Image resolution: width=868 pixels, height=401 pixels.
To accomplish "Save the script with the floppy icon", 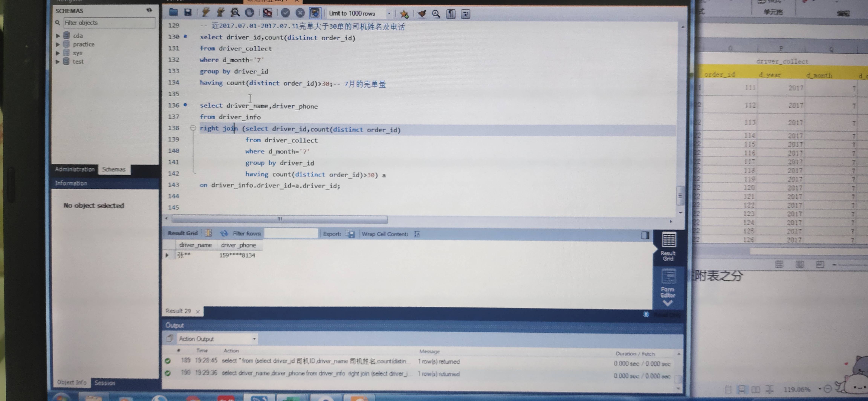I will tap(188, 13).
